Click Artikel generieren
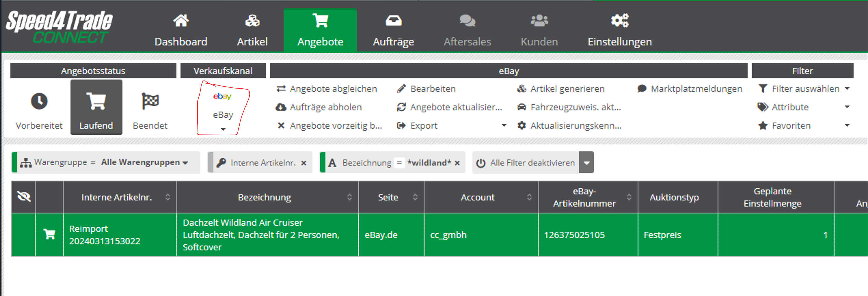The height and width of the screenshot is (296, 868). [x=561, y=89]
